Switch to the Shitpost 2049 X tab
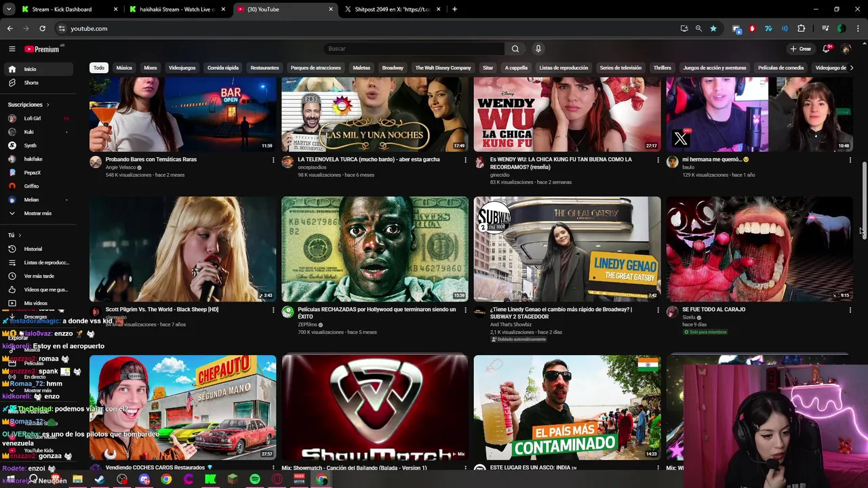Viewport: 868px width, 488px height. [391, 9]
